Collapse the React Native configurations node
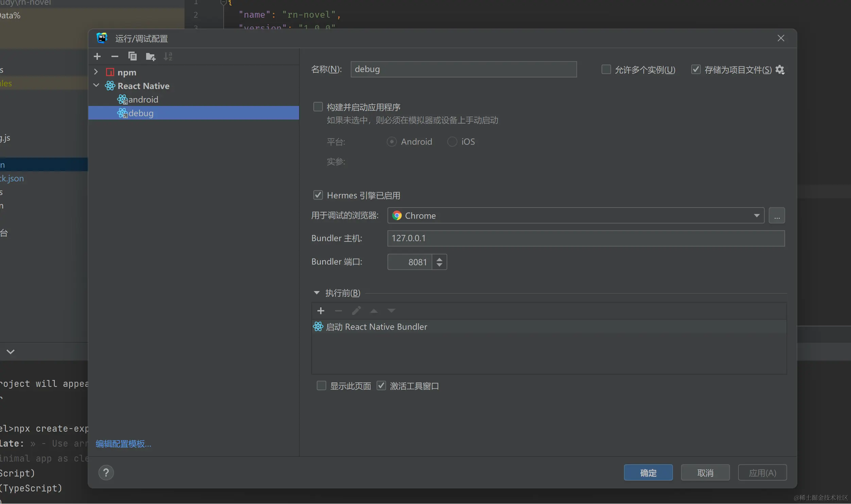The width and height of the screenshot is (851, 504). point(96,85)
